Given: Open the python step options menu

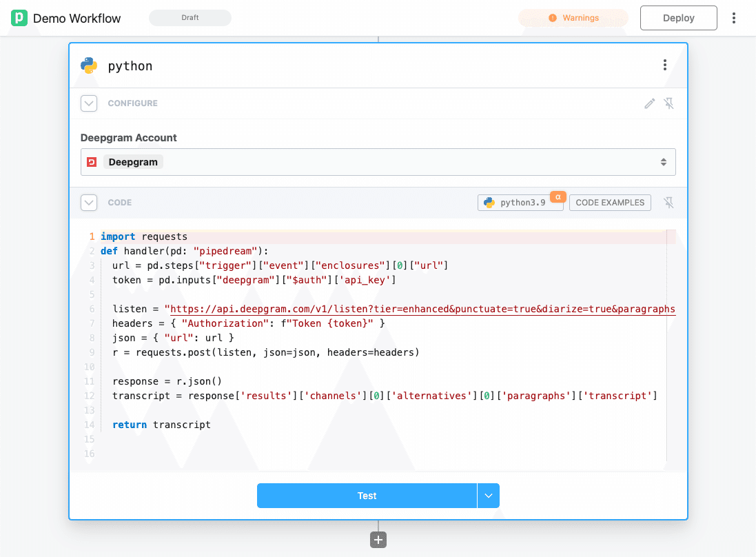Looking at the screenshot, I should click(665, 65).
